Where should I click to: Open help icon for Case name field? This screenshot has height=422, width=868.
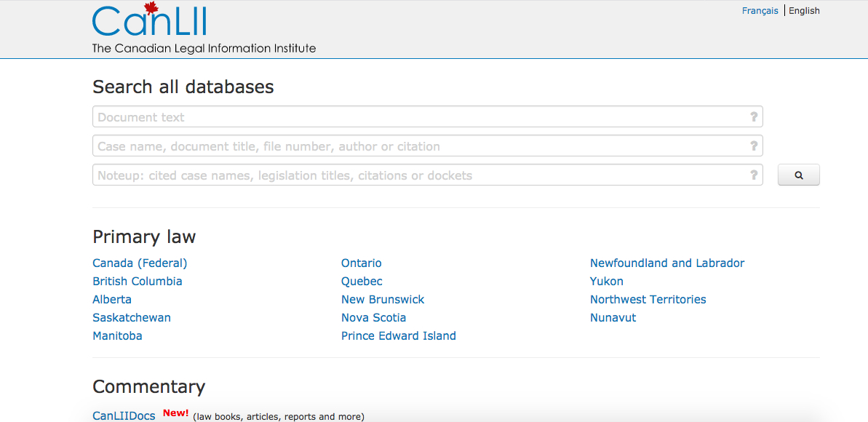click(x=754, y=146)
